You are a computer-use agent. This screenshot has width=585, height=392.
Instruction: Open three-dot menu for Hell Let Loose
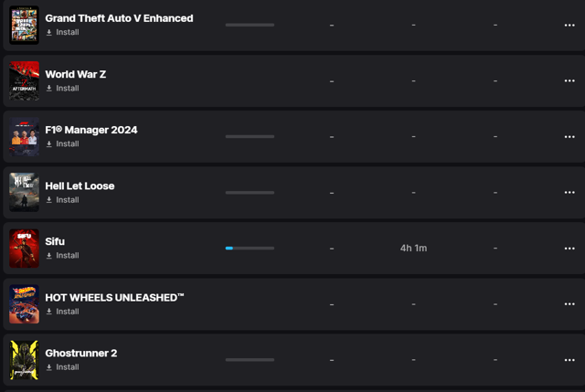click(569, 193)
